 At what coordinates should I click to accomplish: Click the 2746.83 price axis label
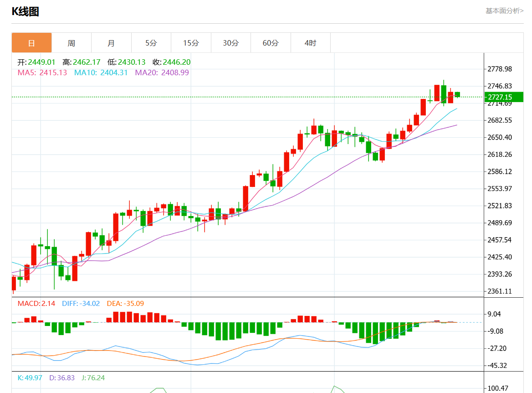[499, 86]
